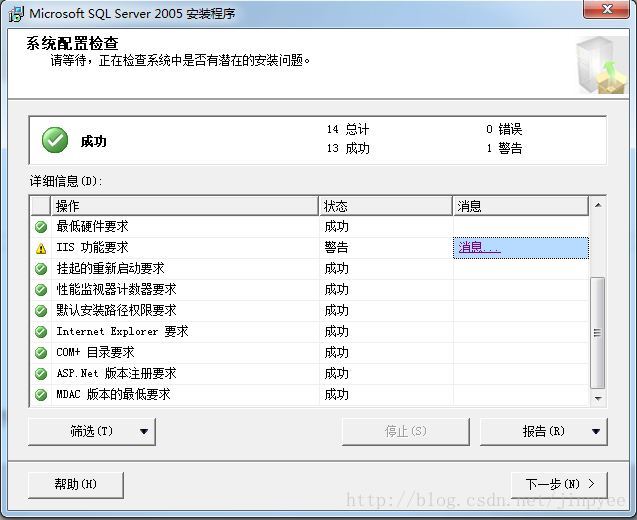637x520 pixels.
Task: Click the 0 错误 summary text
Action: tap(504, 130)
